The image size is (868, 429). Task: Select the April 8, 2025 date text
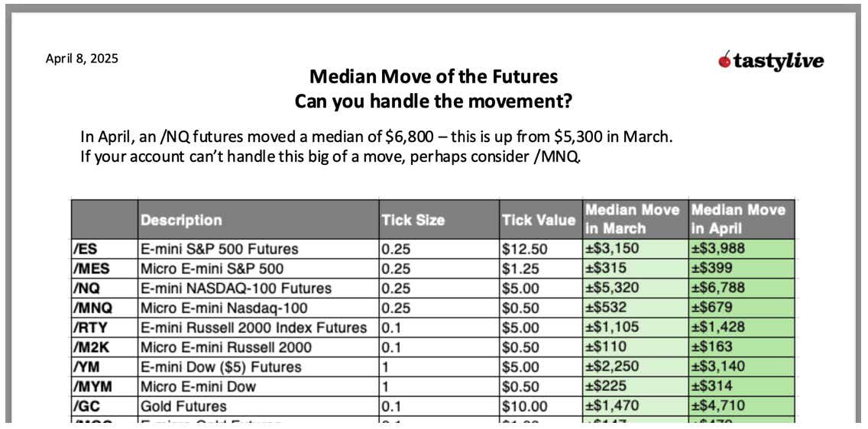(x=83, y=59)
